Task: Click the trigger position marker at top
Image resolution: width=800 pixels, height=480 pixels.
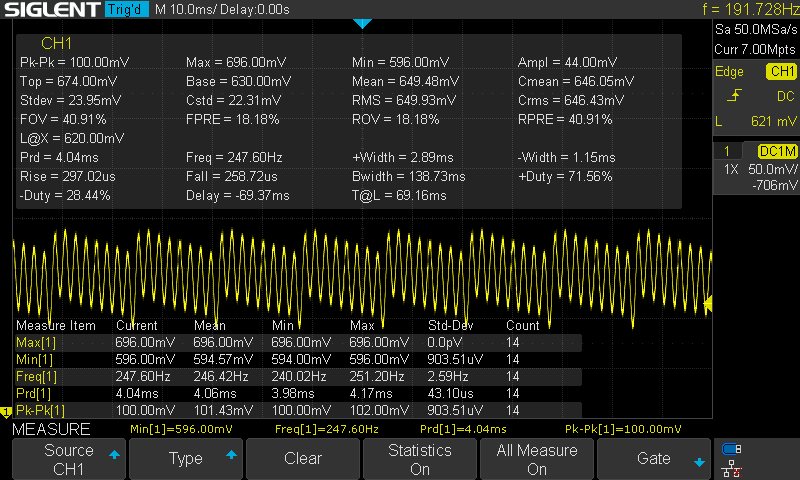Action: [362, 23]
